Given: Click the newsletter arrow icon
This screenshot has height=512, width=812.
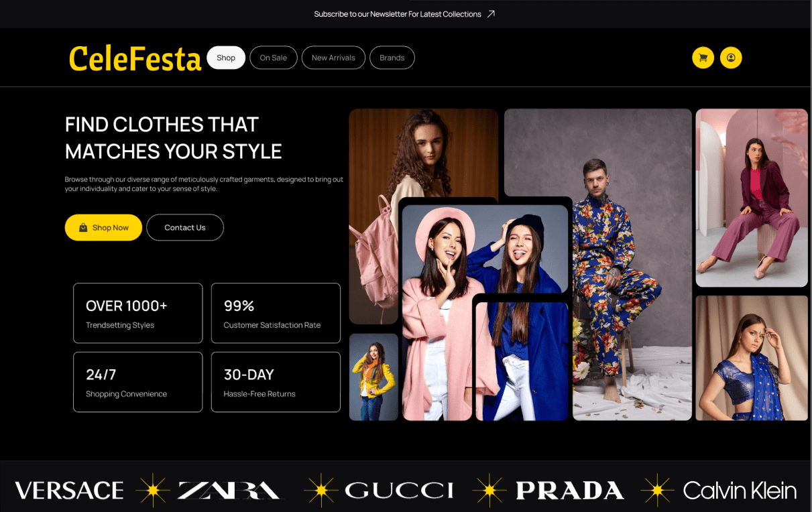Looking at the screenshot, I should 491,14.
